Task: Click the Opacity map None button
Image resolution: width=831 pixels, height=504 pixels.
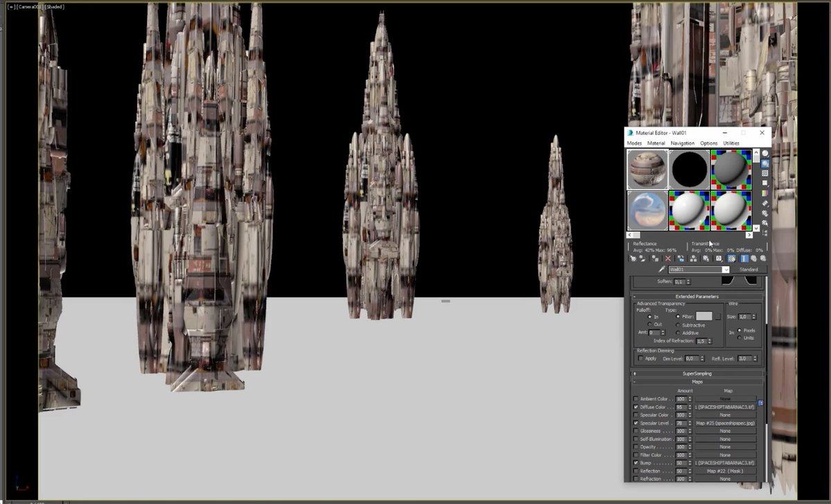Action: click(725, 447)
